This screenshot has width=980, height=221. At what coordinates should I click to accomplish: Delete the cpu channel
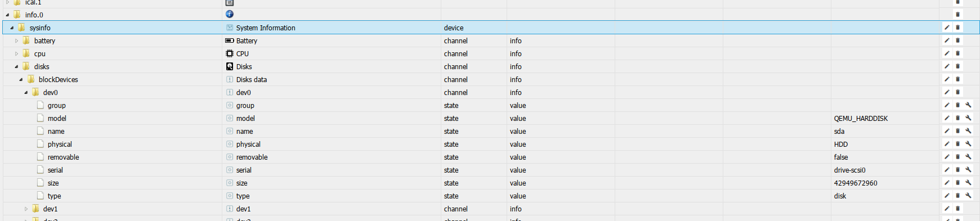pos(957,53)
